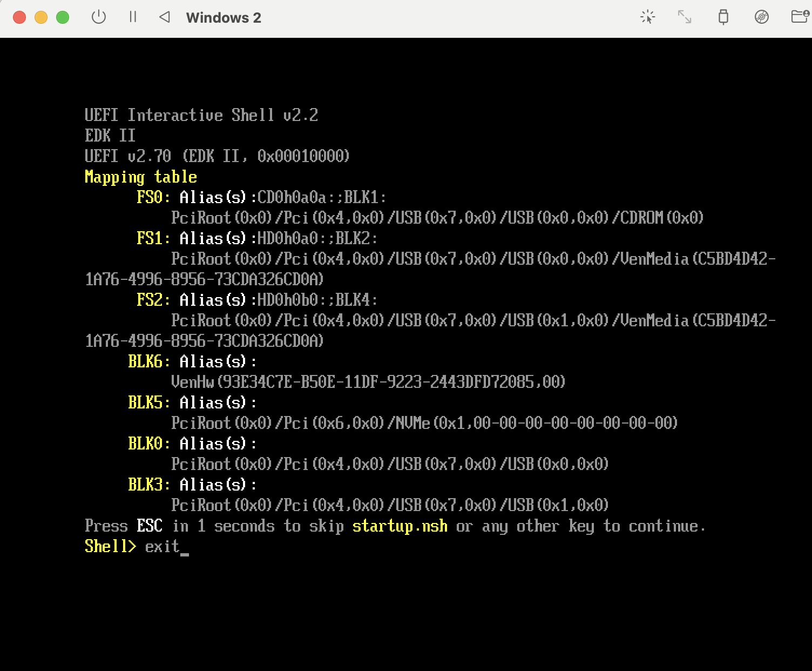Viewport: 812px width, 671px height.
Task: Click the green full screen button
Action: pos(63,17)
